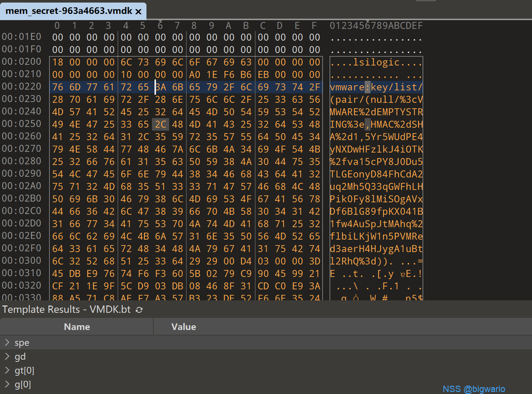
Task: Refresh the VMDK.bt template results
Action: click(140, 310)
